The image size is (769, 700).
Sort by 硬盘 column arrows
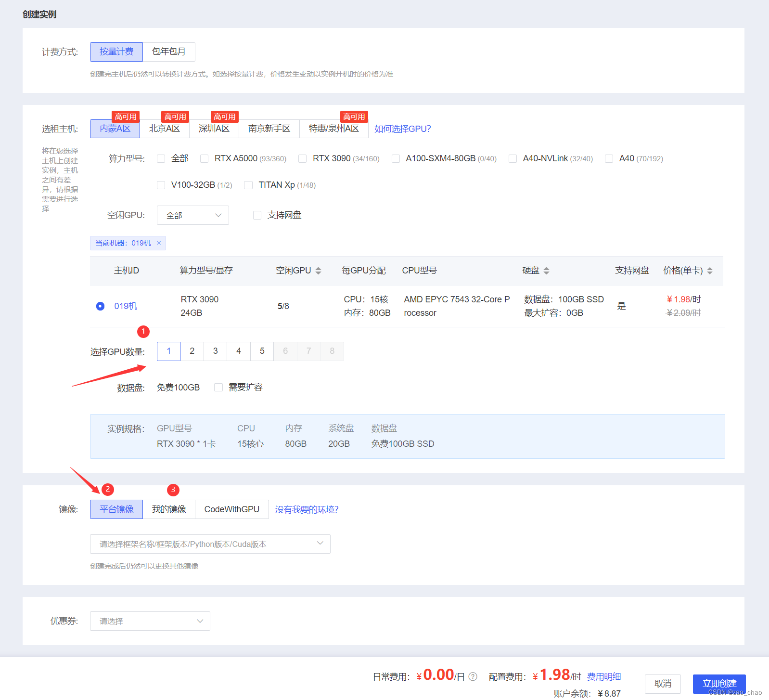(546, 271)
